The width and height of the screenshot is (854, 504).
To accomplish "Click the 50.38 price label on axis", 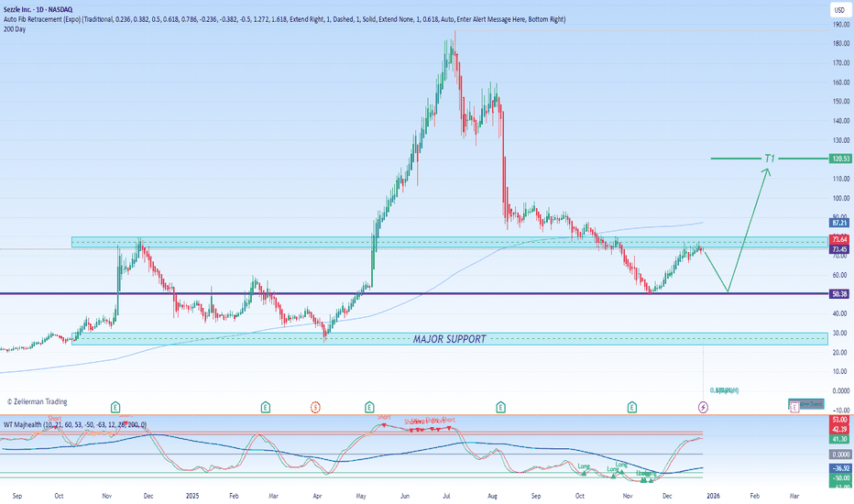I will (840, 294).
